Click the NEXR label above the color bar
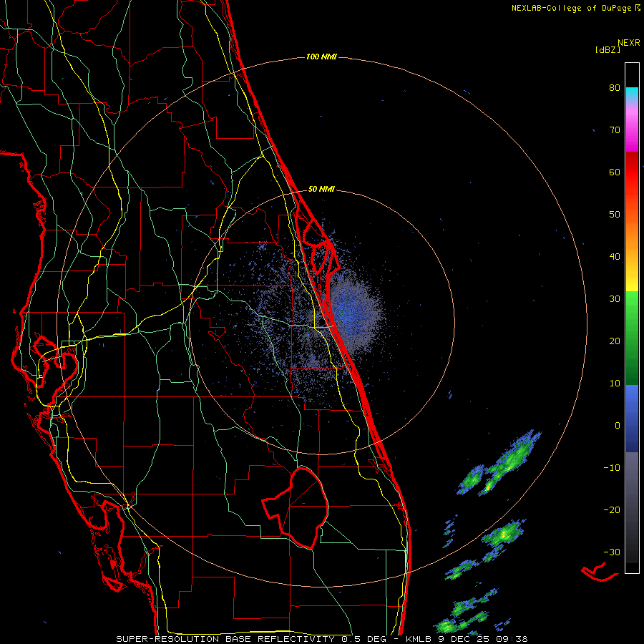 coord(629,43)
